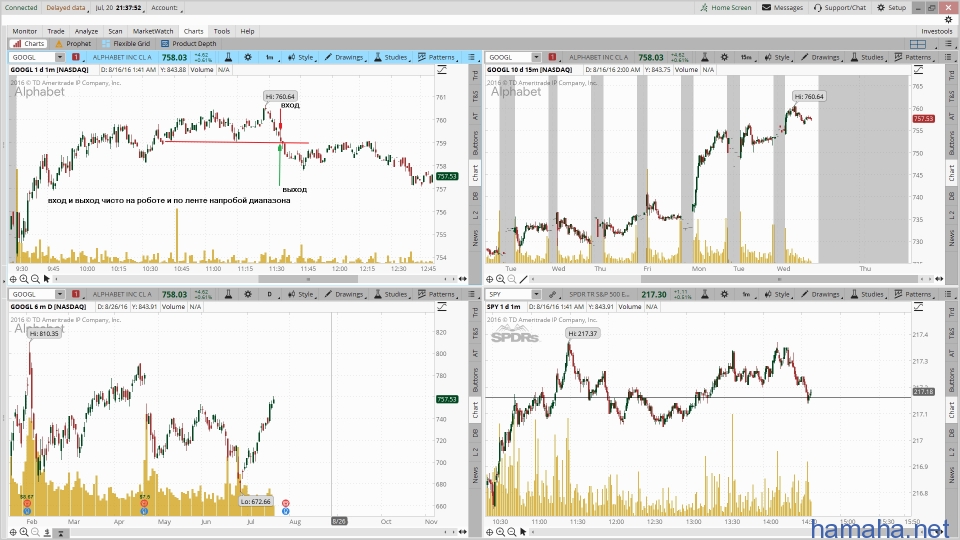The image size is (960, 540).
Task: Open flask share icon in top-left chart toolbar
Action: (228, 57)
